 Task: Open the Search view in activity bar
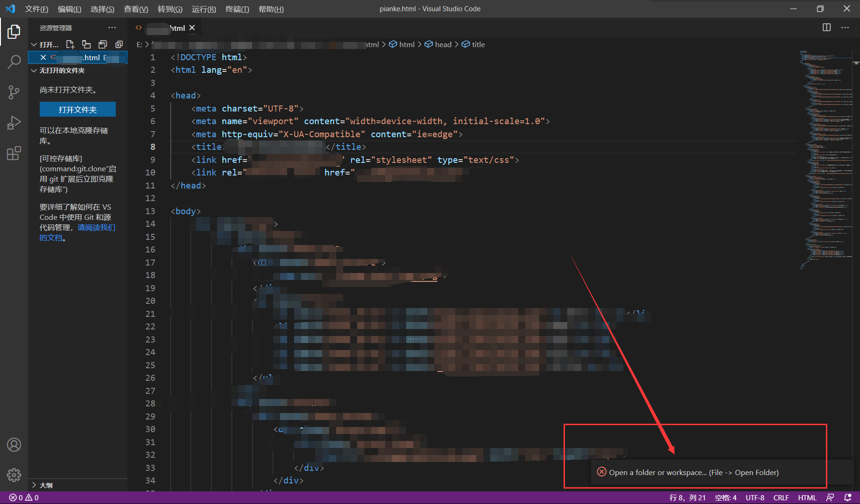[14, 62]
